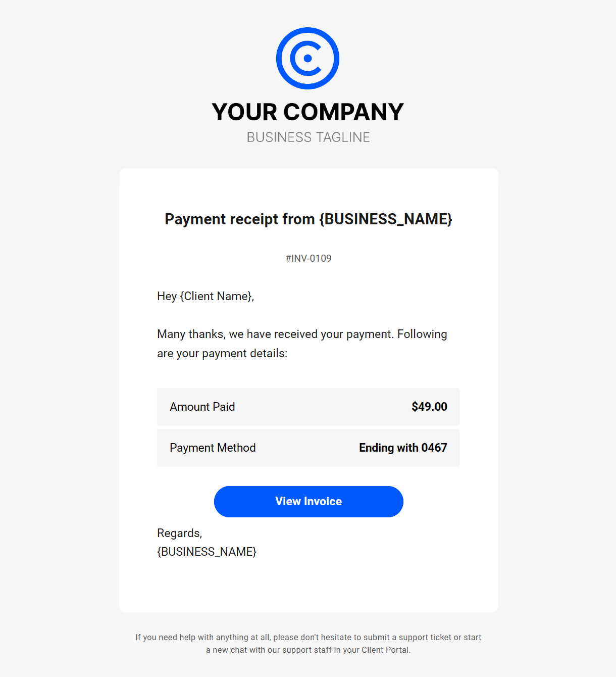Click the word 'Following' in the message
The width and height of the screenshot is (616, 677).
[422, 334]
